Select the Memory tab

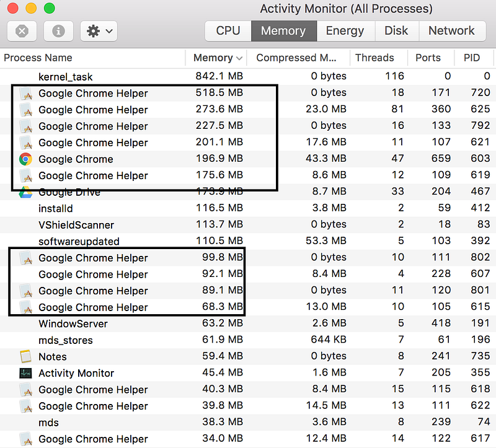point(284,30)
